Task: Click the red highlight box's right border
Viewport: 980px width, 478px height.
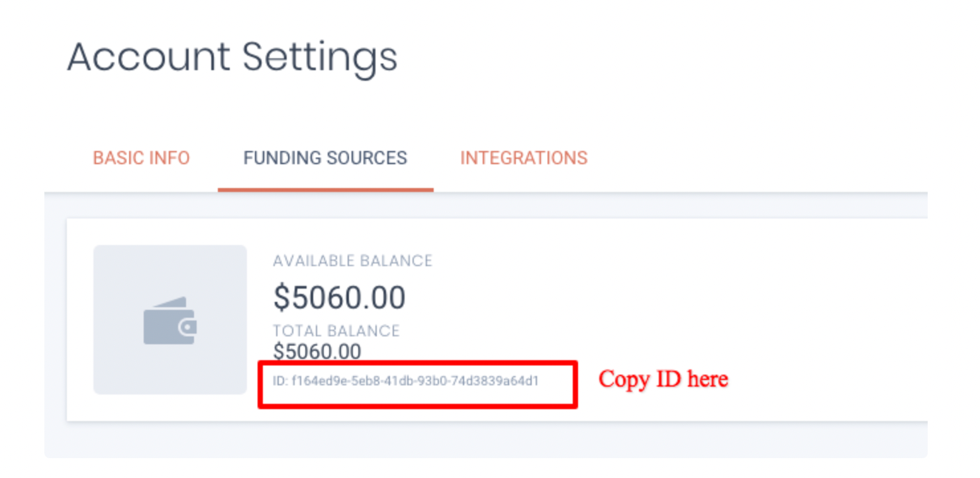Action: click(x=575, y=384)
